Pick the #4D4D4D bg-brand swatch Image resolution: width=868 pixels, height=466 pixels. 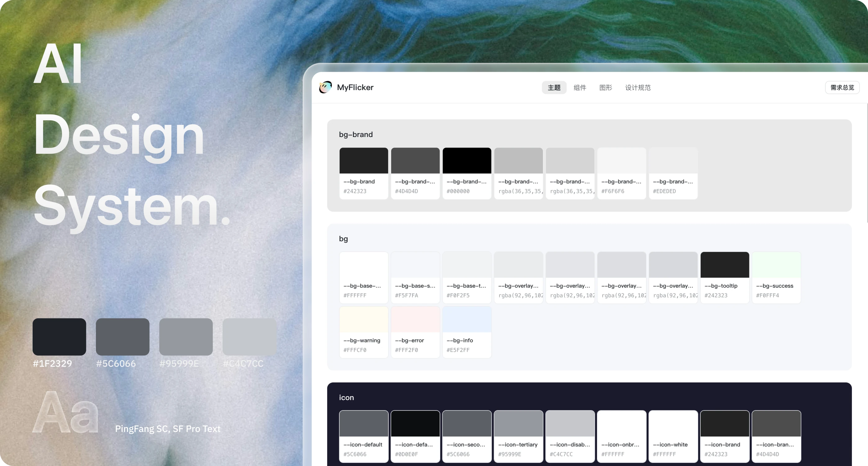tap(415, 173)
